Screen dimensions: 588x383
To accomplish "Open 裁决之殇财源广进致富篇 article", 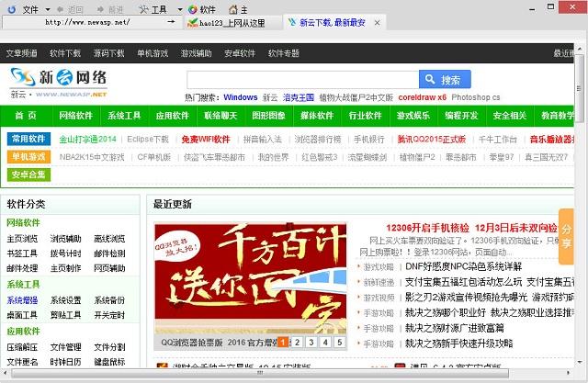I will coord(455,328).
